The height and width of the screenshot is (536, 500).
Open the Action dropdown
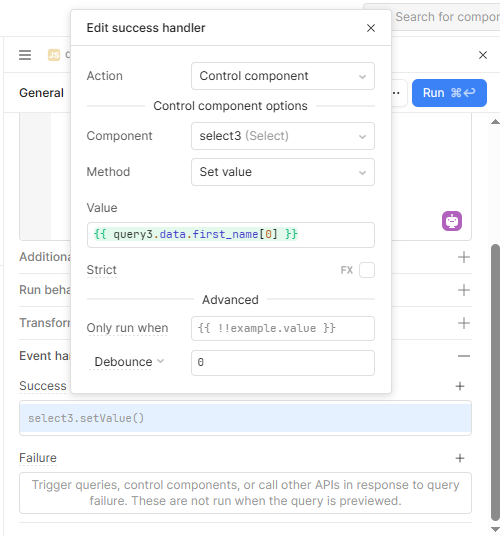click(283, 76)
